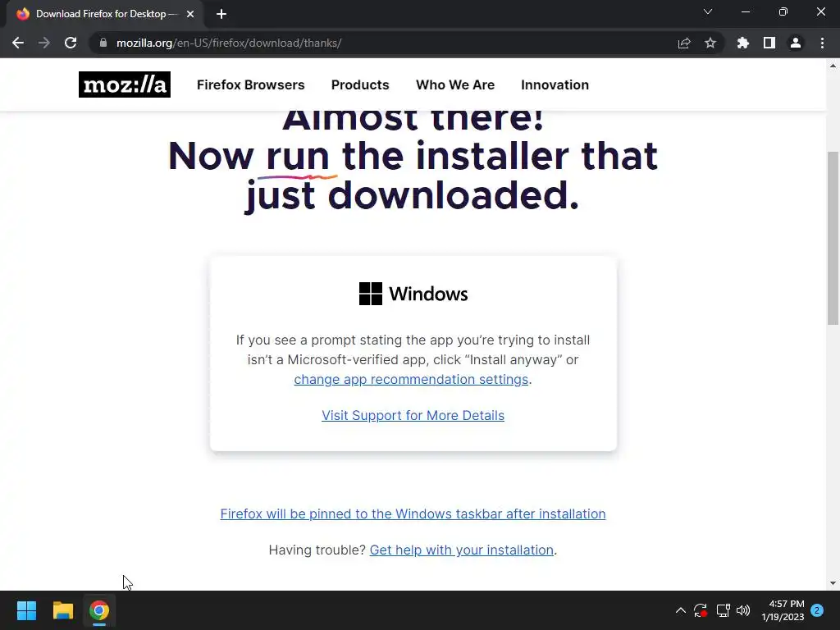
Task: Open a new tab with plus button
Action: coord(221,14)
